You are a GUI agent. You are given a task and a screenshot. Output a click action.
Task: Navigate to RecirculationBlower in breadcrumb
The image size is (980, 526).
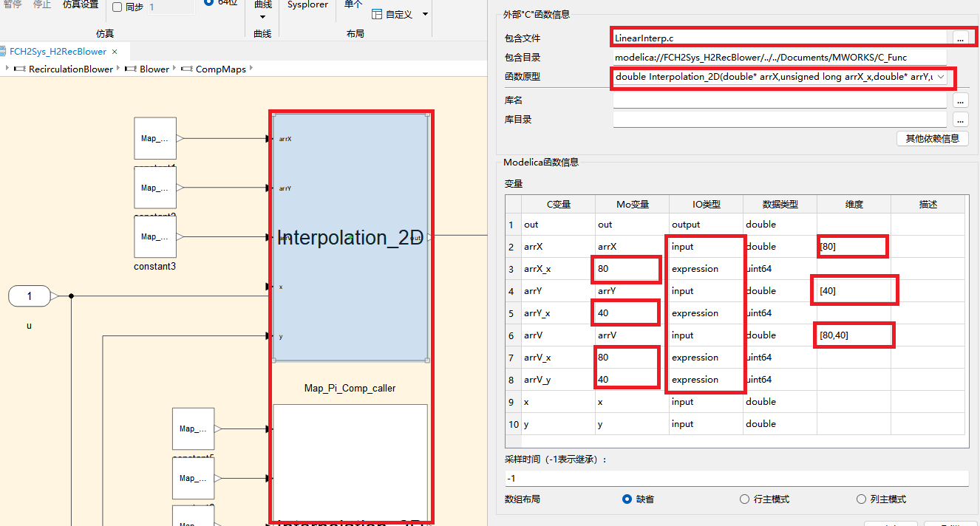[x=71, y=69]
